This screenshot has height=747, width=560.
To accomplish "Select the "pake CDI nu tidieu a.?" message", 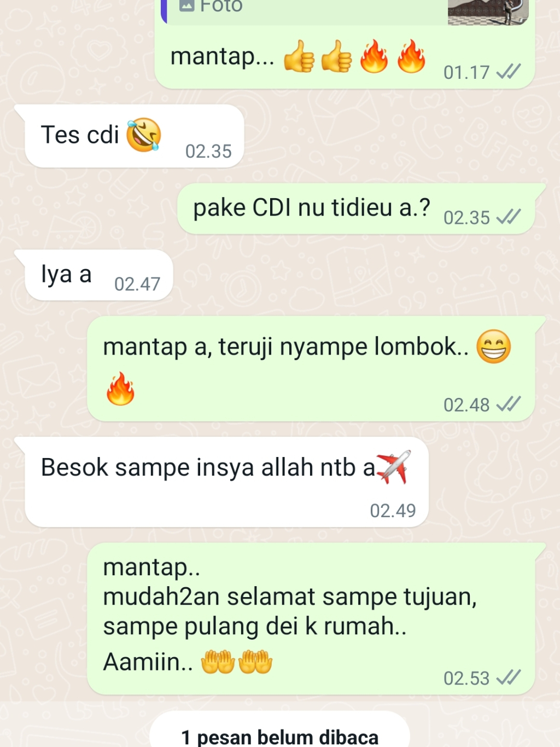I will point(356,209).
